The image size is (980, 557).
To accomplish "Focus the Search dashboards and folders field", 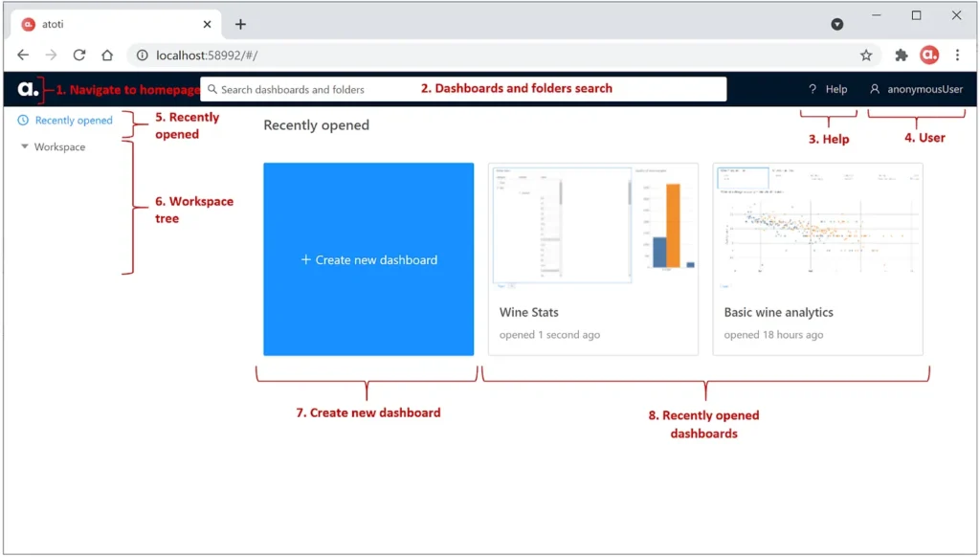I will click(x=463, y=89).
